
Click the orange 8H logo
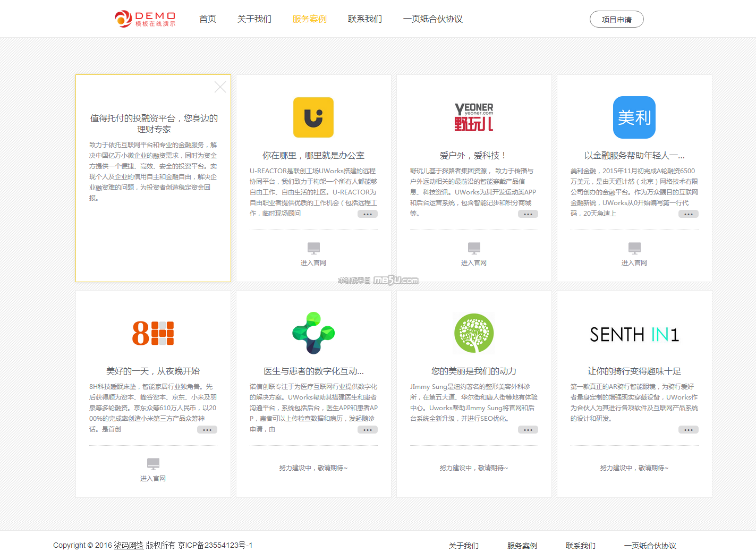pos(153,333)
